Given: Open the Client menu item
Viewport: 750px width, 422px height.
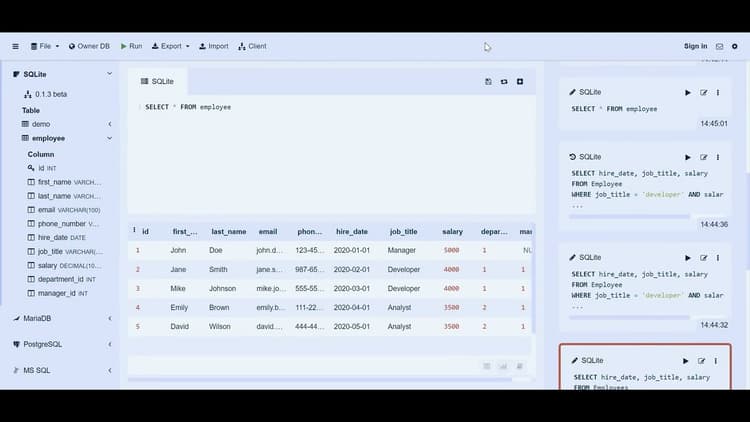Looking at the screenshot, I should [x=252, y=46].
